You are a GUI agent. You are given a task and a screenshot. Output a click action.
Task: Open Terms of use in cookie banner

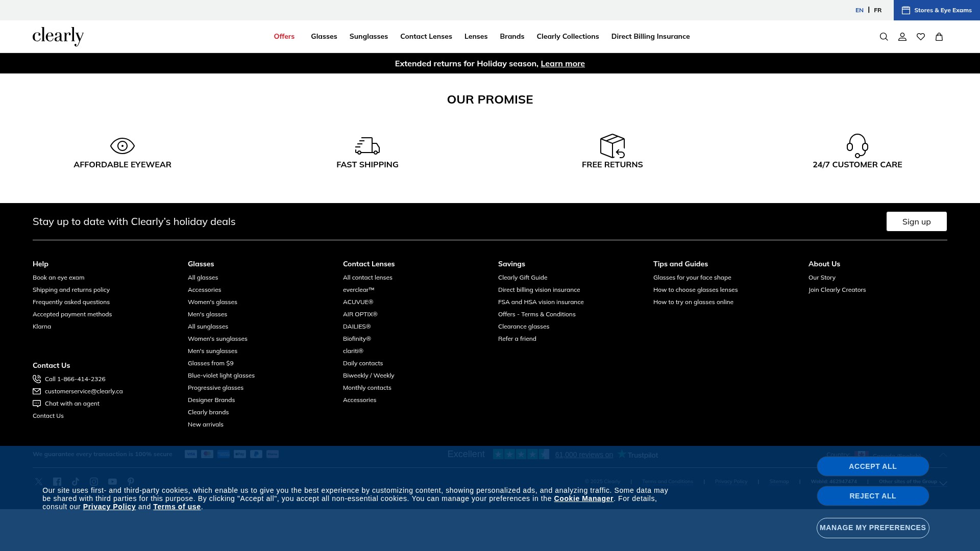pyautogui.click(x=177, y=507)
